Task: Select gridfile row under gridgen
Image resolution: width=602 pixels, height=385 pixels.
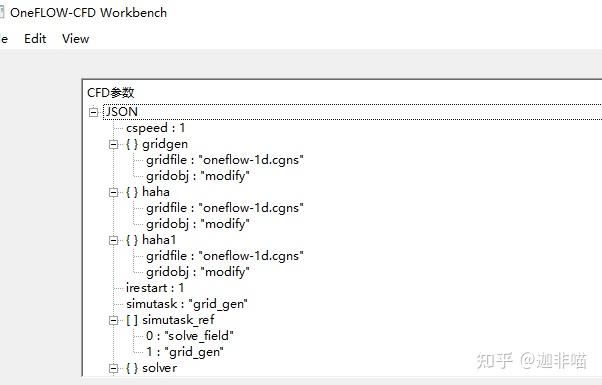Action: (225, 160)
